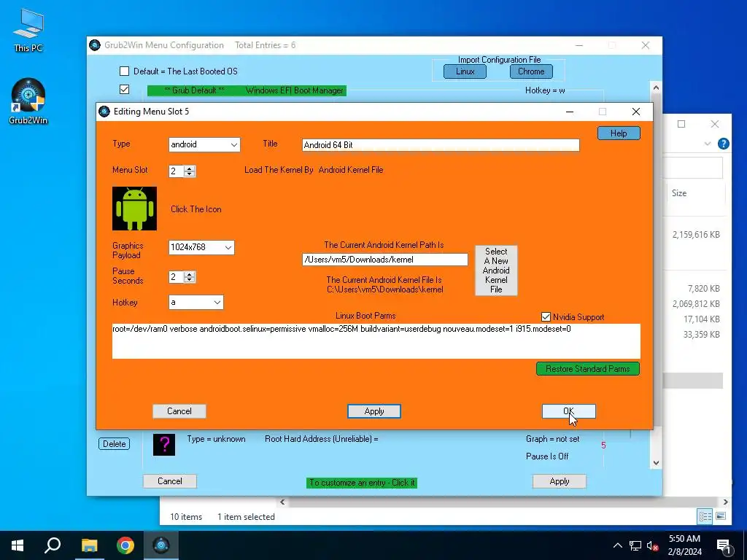Click the network tray icon
The image size is (747, 560).
tap(635, 545)
